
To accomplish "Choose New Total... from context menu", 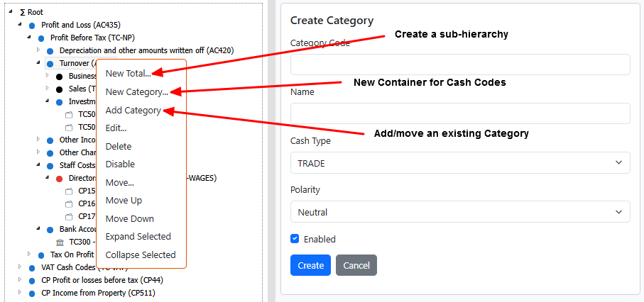I will click(128, 74).
